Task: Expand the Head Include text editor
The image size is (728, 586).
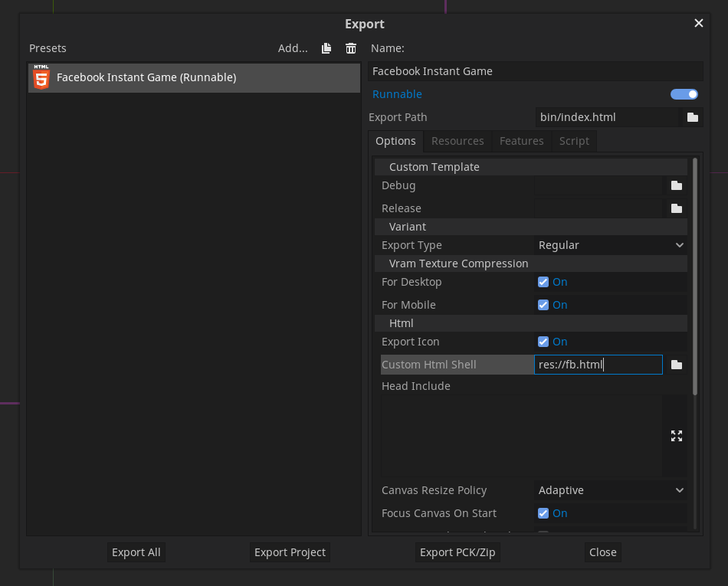Action: pyautogui.click(x=677, y=436)
